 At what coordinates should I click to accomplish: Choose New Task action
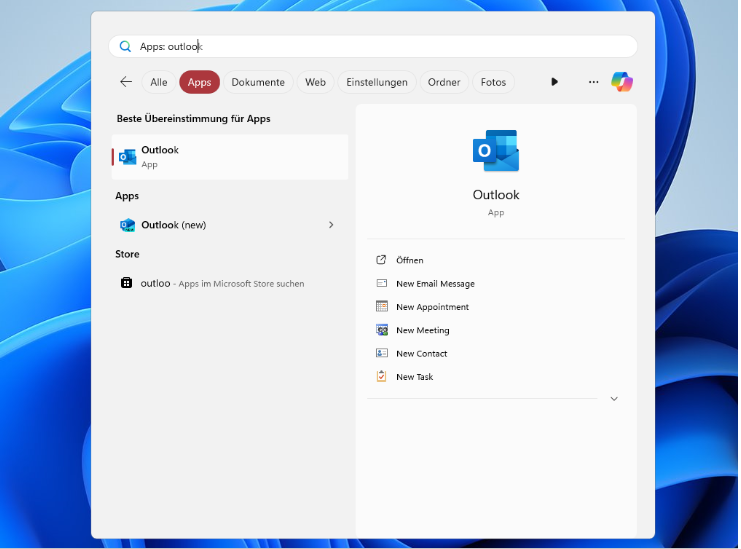point(414,377)
